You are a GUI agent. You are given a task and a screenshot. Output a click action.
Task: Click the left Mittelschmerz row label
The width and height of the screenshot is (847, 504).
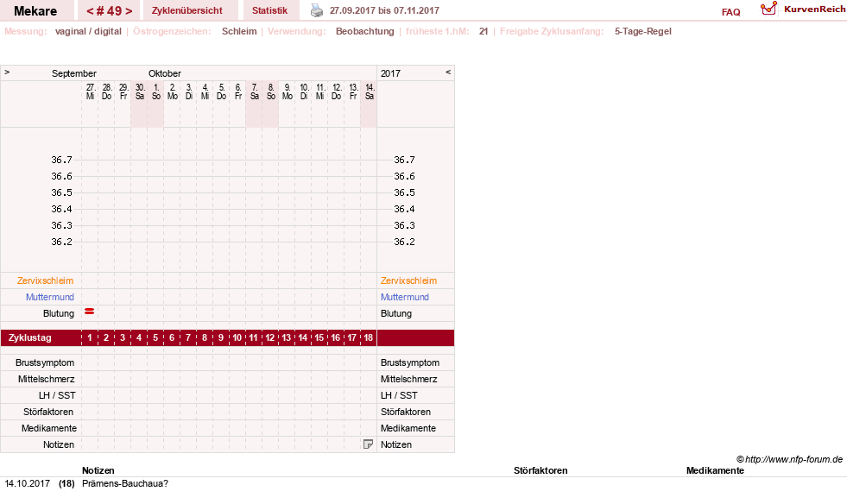(x=47, y=379)
